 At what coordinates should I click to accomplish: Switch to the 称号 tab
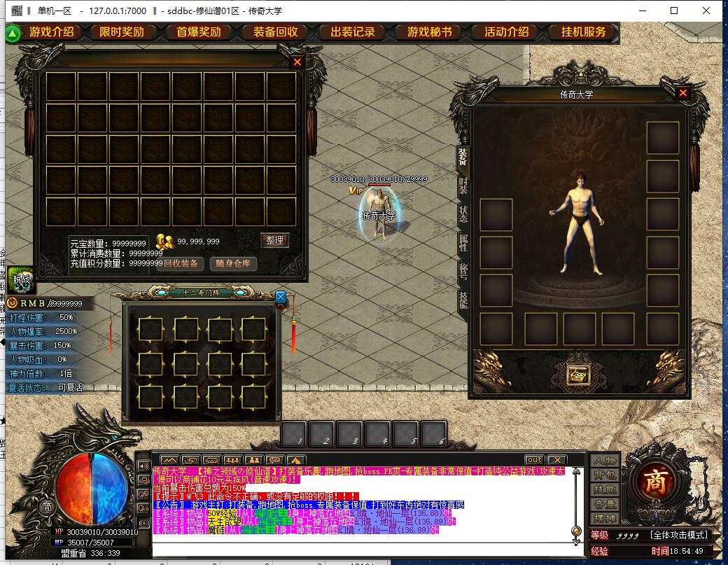(463, 272)
